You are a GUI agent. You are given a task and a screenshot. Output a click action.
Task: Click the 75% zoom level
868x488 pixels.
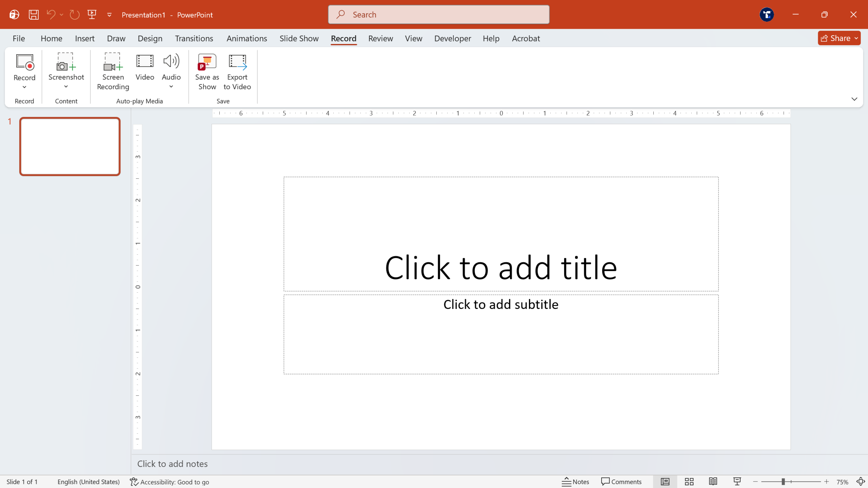click(842, 482)
